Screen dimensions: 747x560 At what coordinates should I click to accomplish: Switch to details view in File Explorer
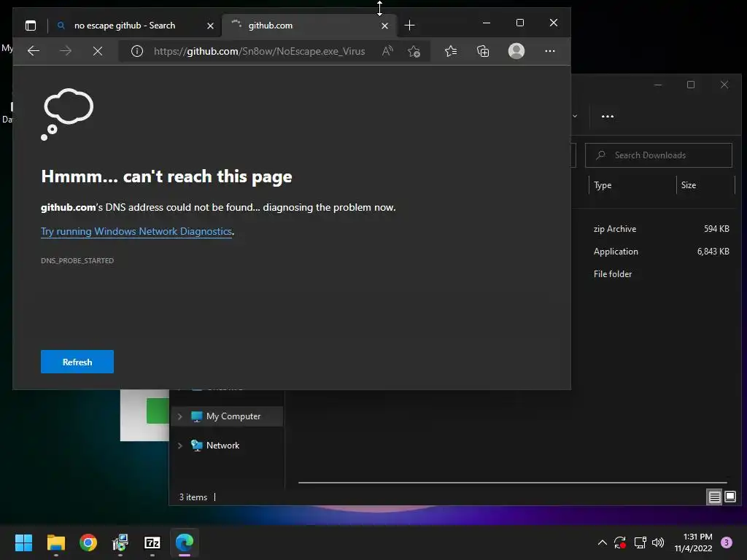tap(715, 497)
